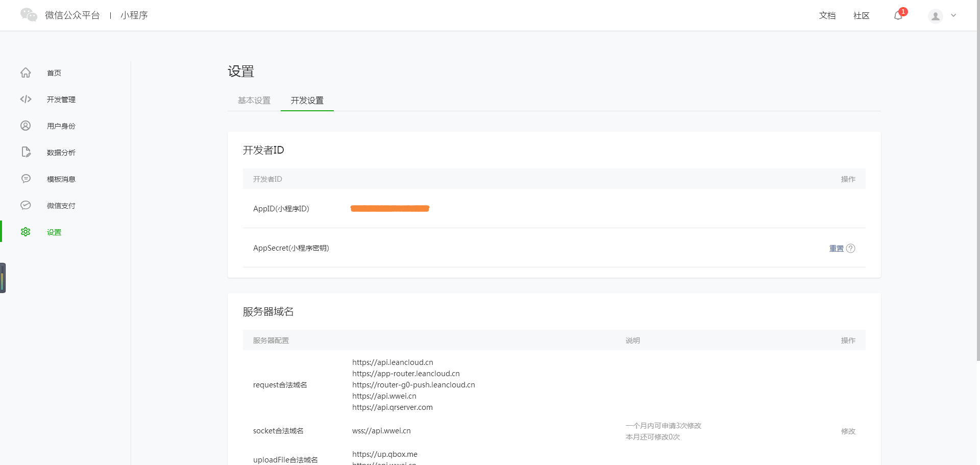Image resolution: width=980 pixels, height=465 pixels.
Task: Click the AppID(小程序ID) label
Action: [x=281, y=209]
